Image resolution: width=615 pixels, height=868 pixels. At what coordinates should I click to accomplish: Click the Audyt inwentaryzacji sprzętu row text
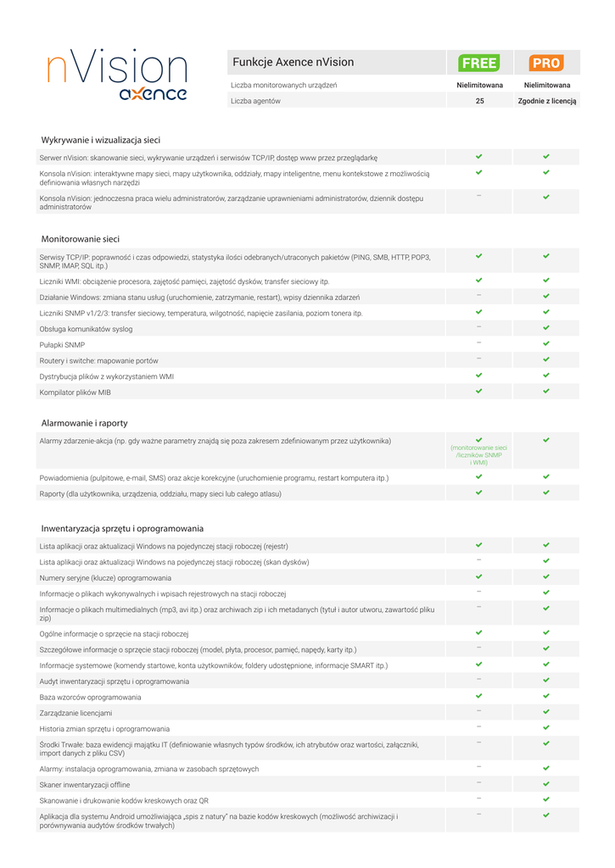click(x=115, y=681)
